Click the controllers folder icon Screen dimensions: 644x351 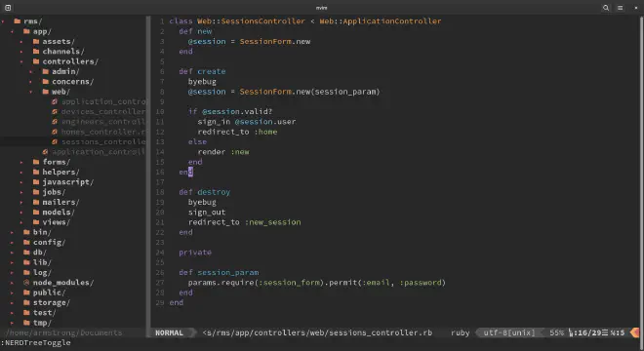coord(36,61)
